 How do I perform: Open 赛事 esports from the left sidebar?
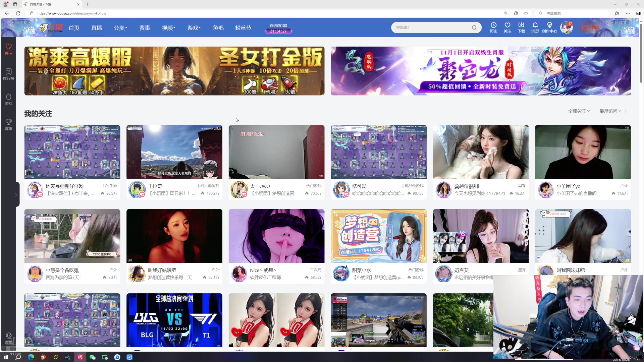point(8,124)
